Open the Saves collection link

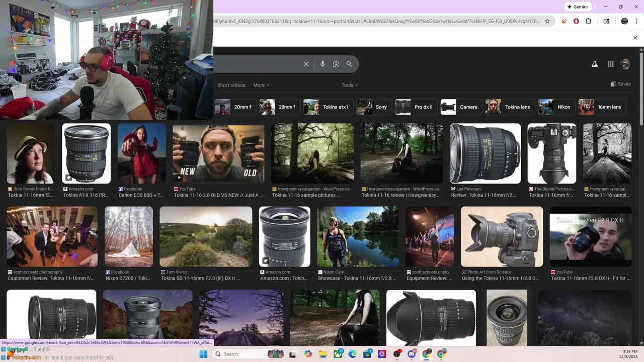[620, 84]
